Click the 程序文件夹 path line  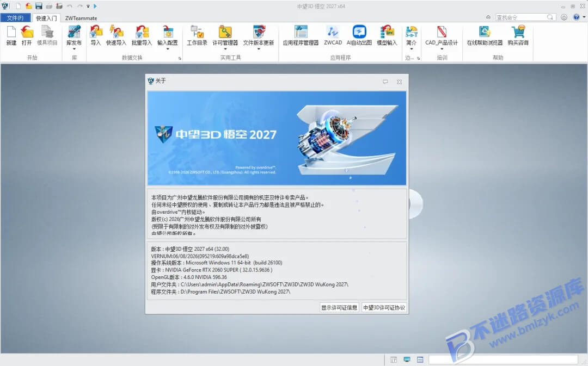(220, 291)
